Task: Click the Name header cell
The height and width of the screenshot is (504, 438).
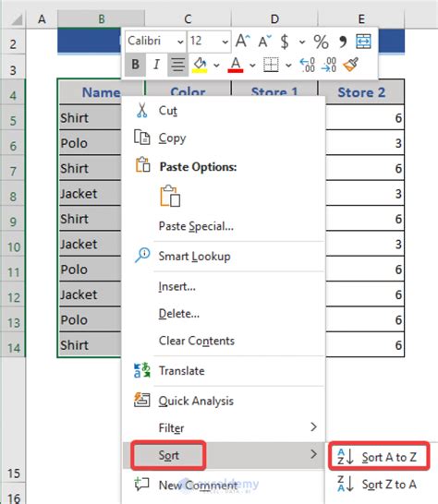Action: (91, 92)
